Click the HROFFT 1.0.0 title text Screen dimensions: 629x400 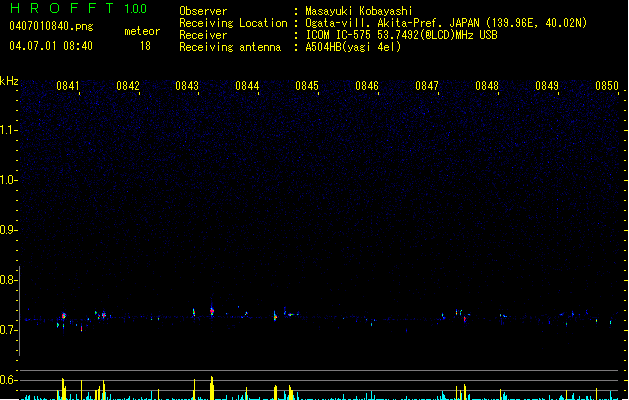coord(78,8)
